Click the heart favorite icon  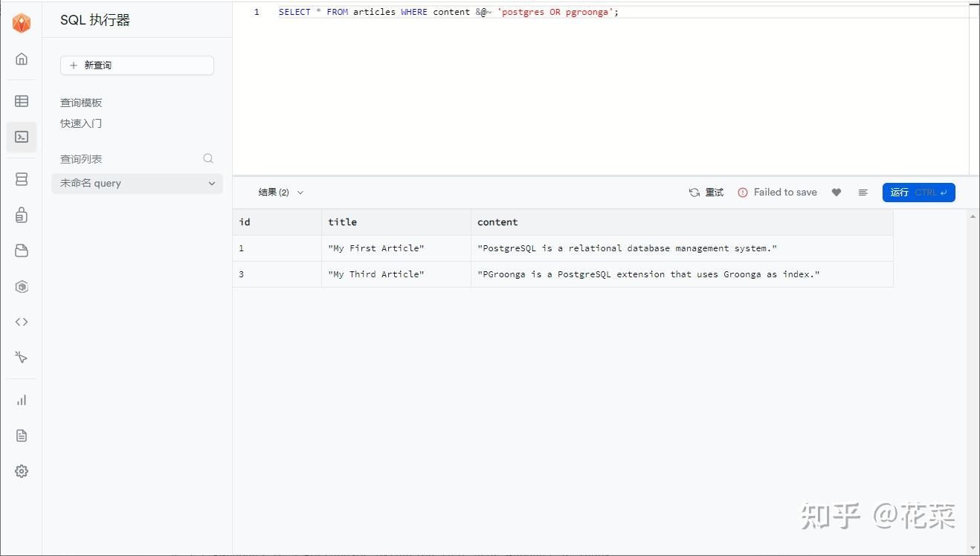click(x=836, y=193)
